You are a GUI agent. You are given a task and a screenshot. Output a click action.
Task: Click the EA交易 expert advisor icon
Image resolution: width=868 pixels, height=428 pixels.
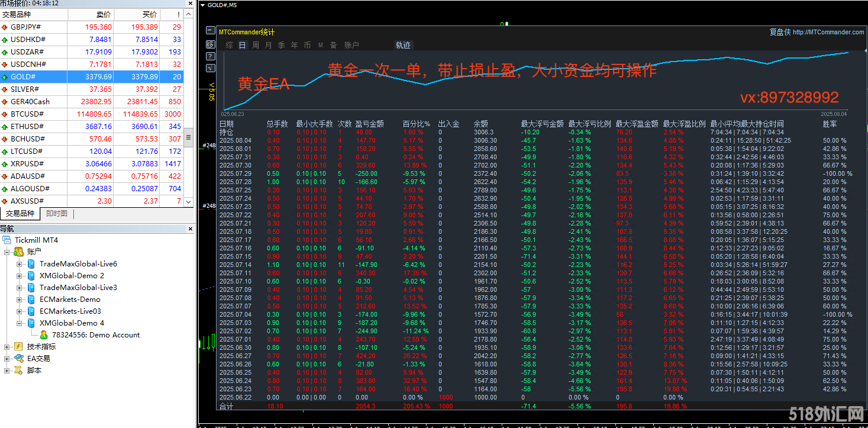18,358
